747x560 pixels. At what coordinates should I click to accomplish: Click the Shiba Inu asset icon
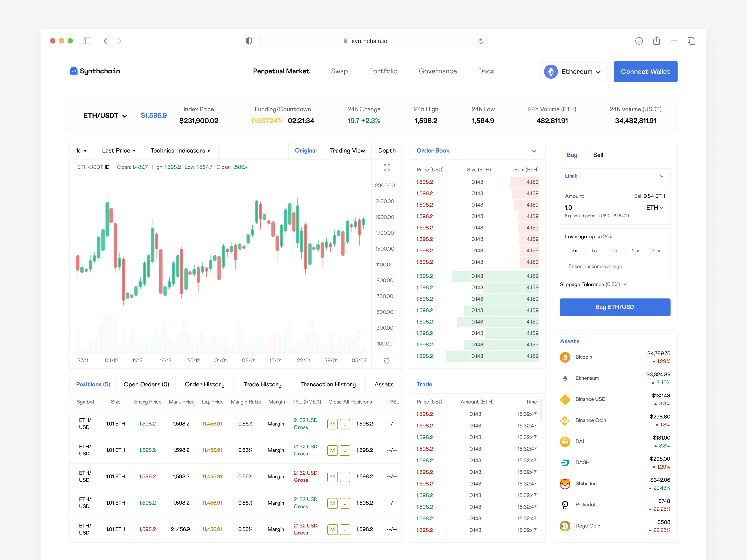pyautogui.click(x=565, y=483)
